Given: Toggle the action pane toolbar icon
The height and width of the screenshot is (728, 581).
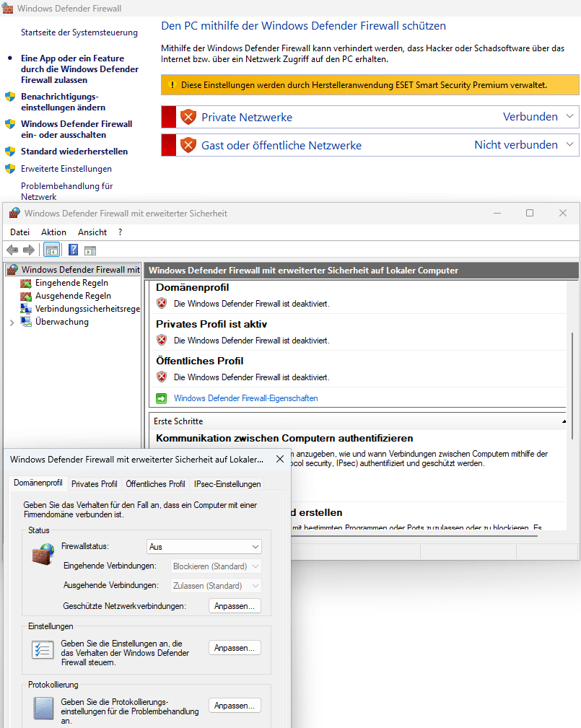Looking at the screenshot, I should pos(90,250).
